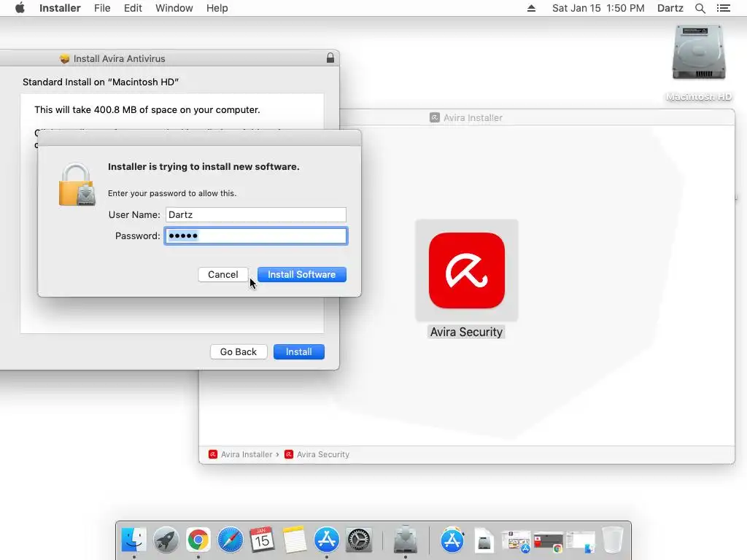Screen dimensions: 747x560
Task: Click Avira Security in the path bar
Action: (x=323, y=454)
